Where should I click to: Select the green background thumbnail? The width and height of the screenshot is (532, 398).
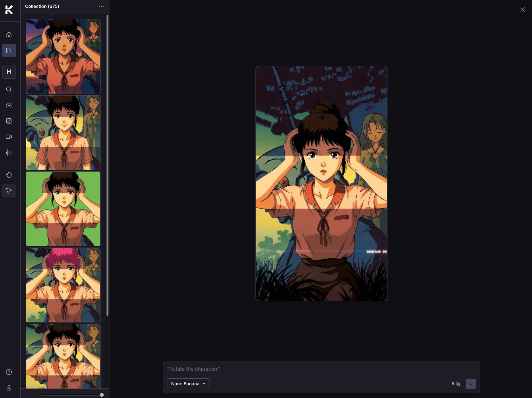[63, 209]
